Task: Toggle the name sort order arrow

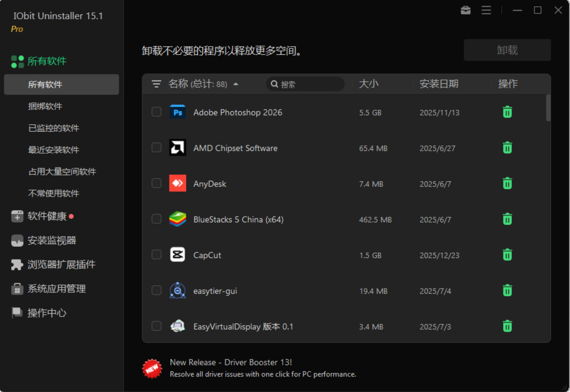Action: pos(236,84)
